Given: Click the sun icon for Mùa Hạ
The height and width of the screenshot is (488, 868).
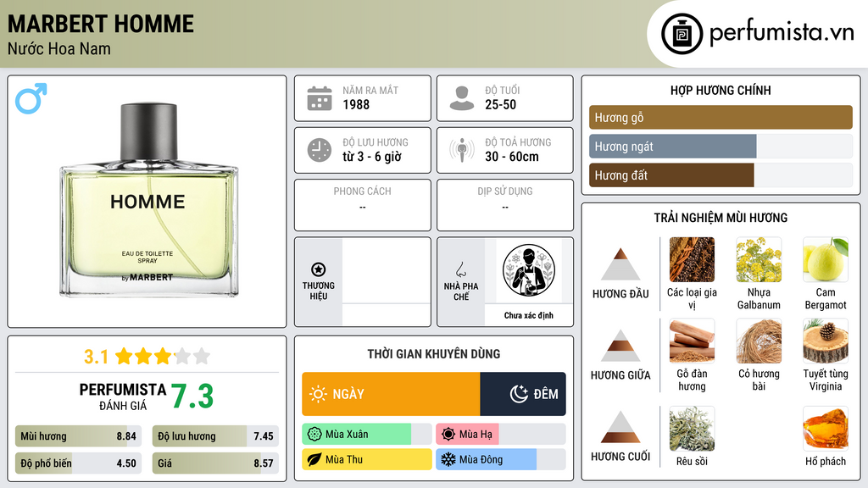Looking at the screenshot, I should coord(448,435).
